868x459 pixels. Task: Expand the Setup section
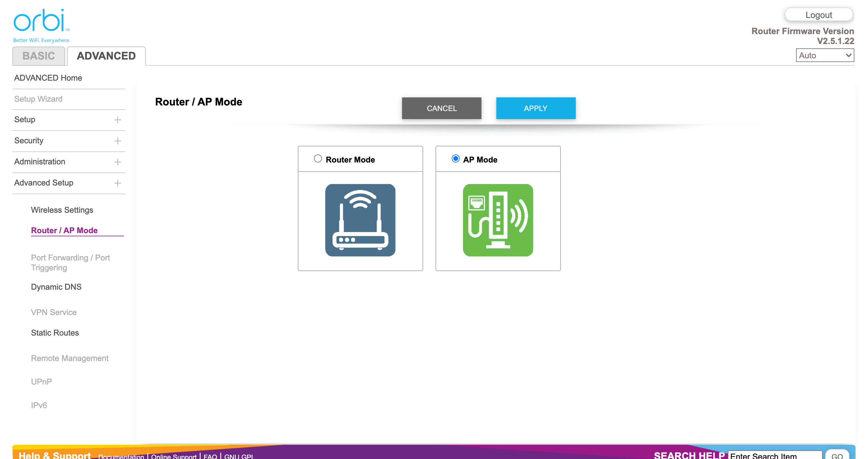pyautogui.click(x=117, y=119)
